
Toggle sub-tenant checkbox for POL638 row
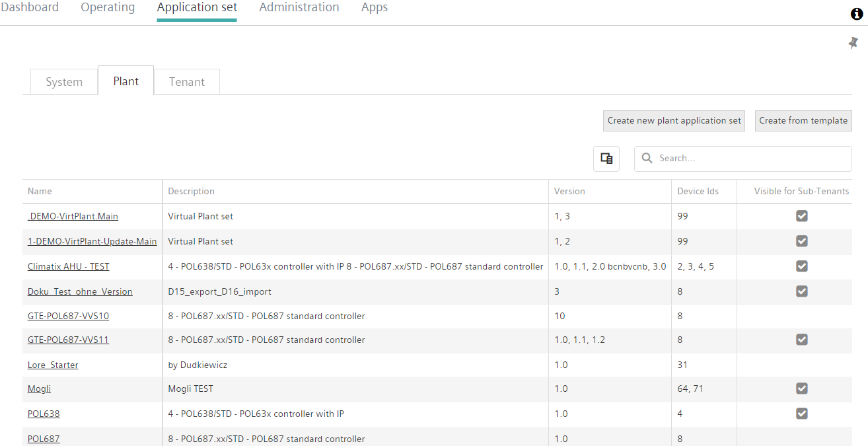pyautogui.click(x=801, y=414)
